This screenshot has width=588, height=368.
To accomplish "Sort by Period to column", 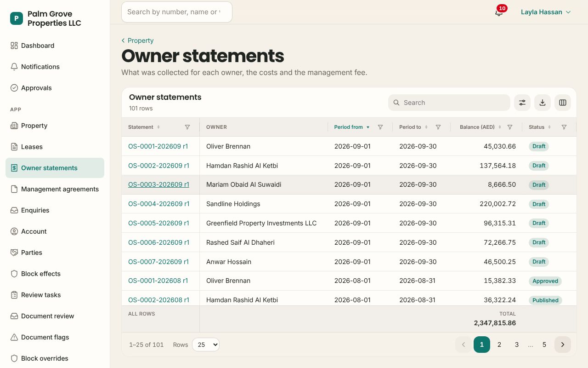I will tap(413, 127).
